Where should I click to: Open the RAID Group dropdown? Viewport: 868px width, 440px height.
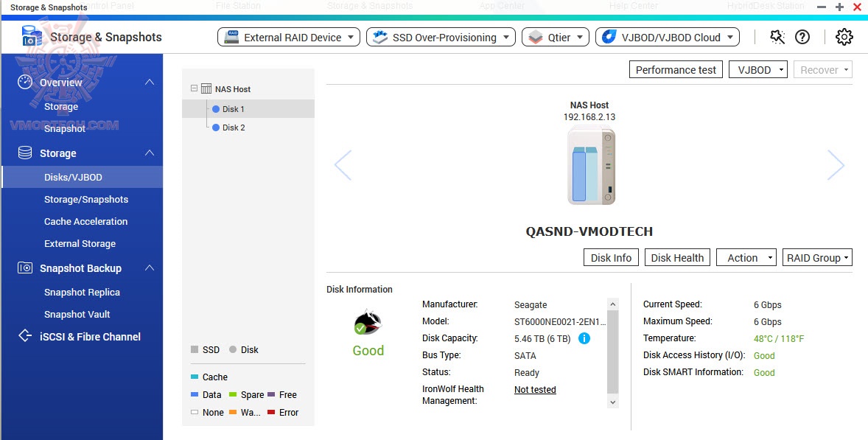(817, 257)
